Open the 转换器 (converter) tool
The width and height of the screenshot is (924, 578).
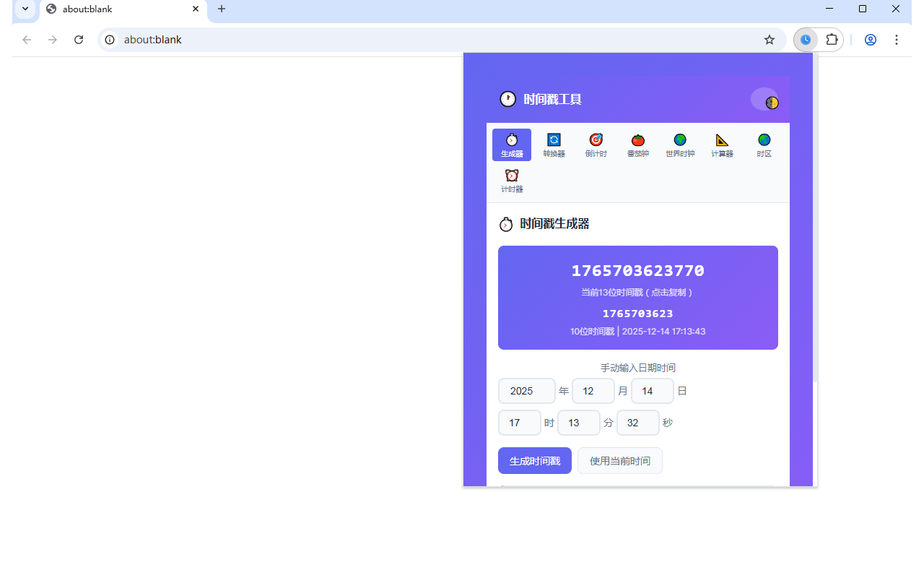(553, 144)
